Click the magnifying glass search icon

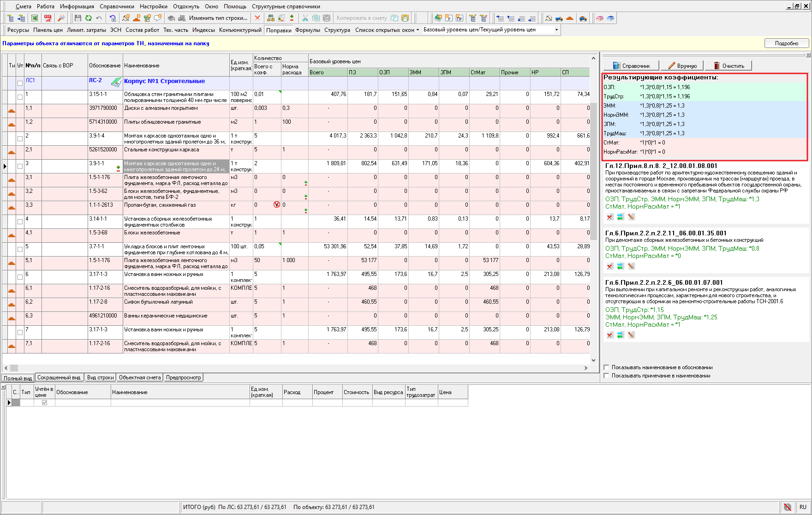[60, 18]
